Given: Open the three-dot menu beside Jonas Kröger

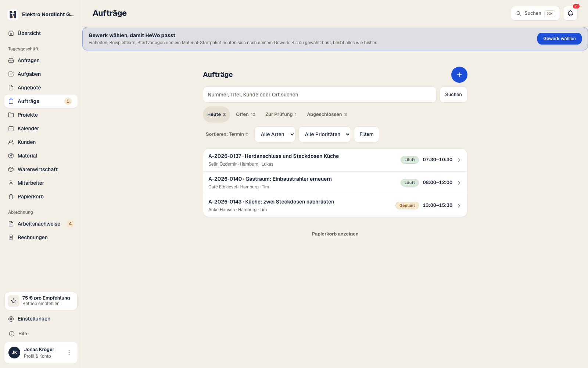Looking at the screenshot, I should pyautogui.click(x=69, y=353).
